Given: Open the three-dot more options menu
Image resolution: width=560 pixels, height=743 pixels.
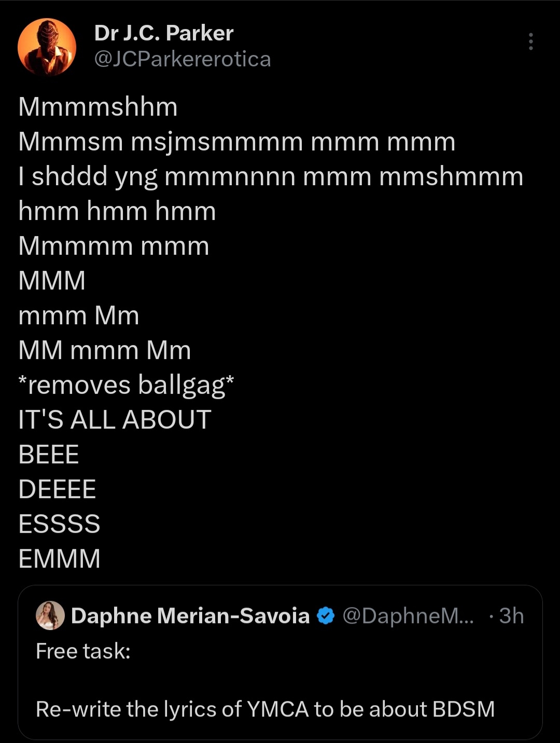Looking at the screenshot, I should (530, 42).
